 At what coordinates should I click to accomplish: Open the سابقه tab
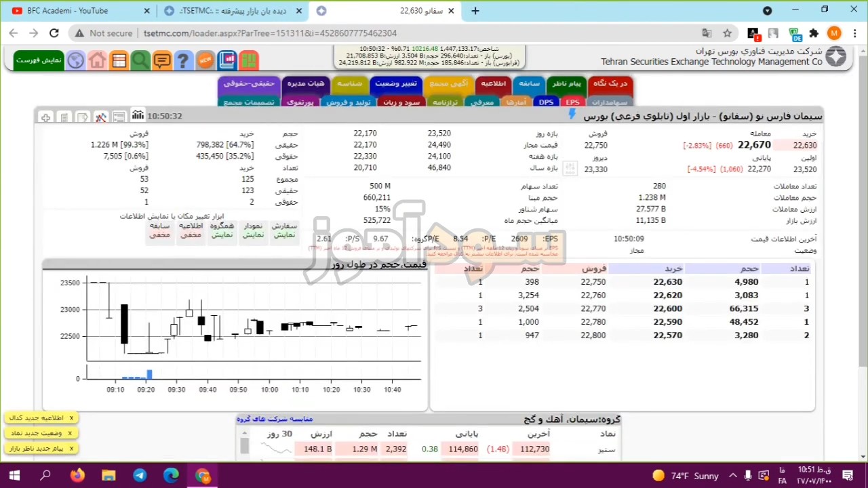[x=529, y=83]
